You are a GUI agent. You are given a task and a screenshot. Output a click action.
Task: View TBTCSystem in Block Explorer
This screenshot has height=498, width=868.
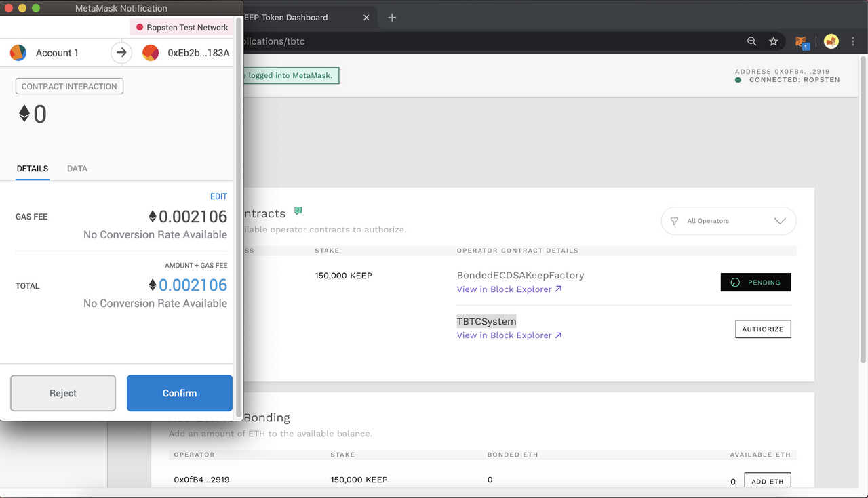point(509,335)
